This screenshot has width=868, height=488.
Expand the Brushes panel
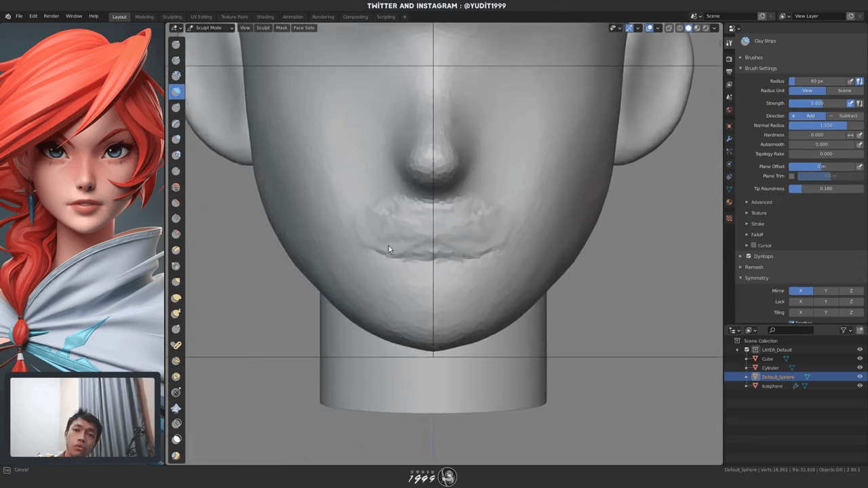tap(753, 58)
